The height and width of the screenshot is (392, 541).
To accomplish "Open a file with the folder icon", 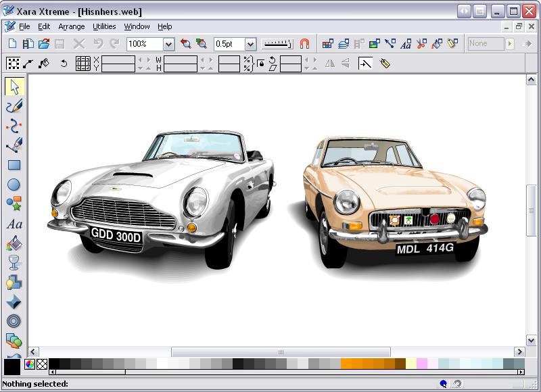I will 44,44.
